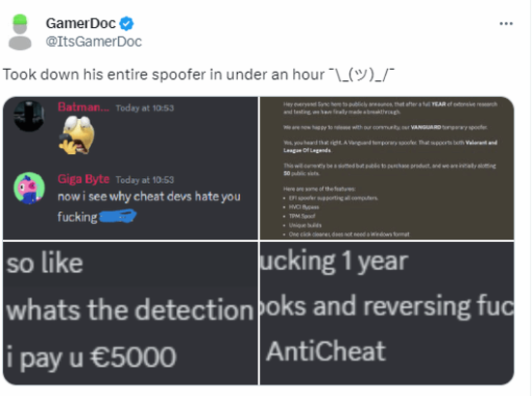Click Batman's dark profile picture
The width and height of the screenshot is (532, 396).
tap(29, 116)
